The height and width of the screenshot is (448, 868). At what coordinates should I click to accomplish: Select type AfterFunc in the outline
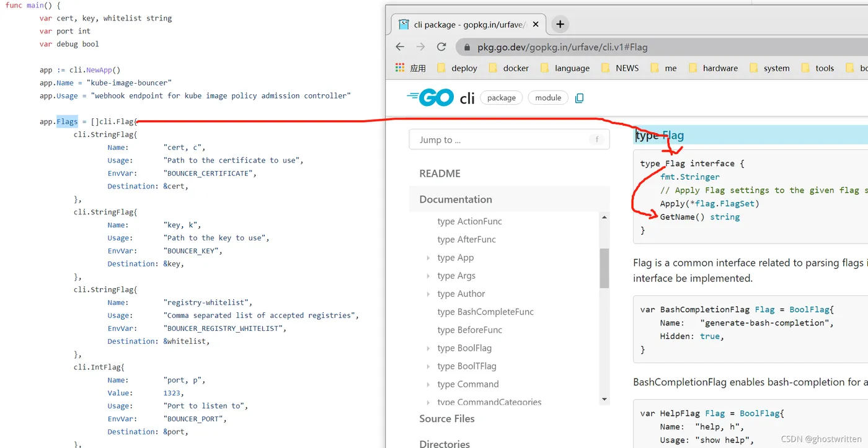point(466,239)
